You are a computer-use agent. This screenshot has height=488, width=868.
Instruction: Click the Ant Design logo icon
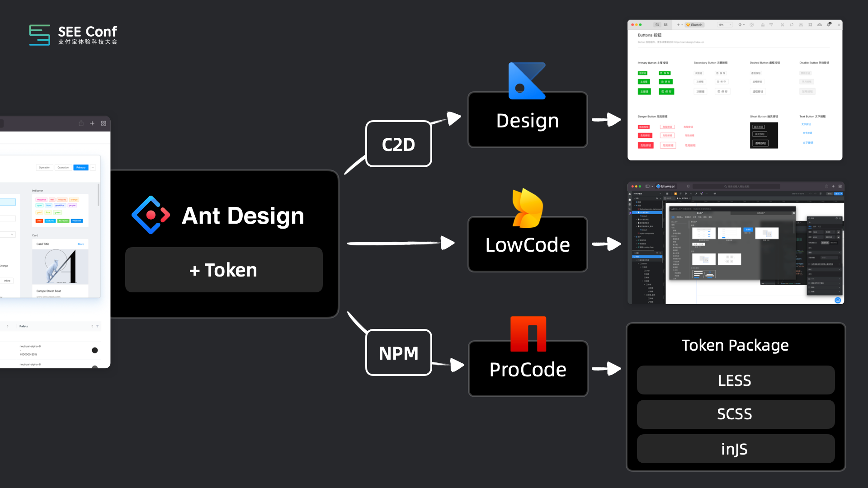click(x=151, y=215)
